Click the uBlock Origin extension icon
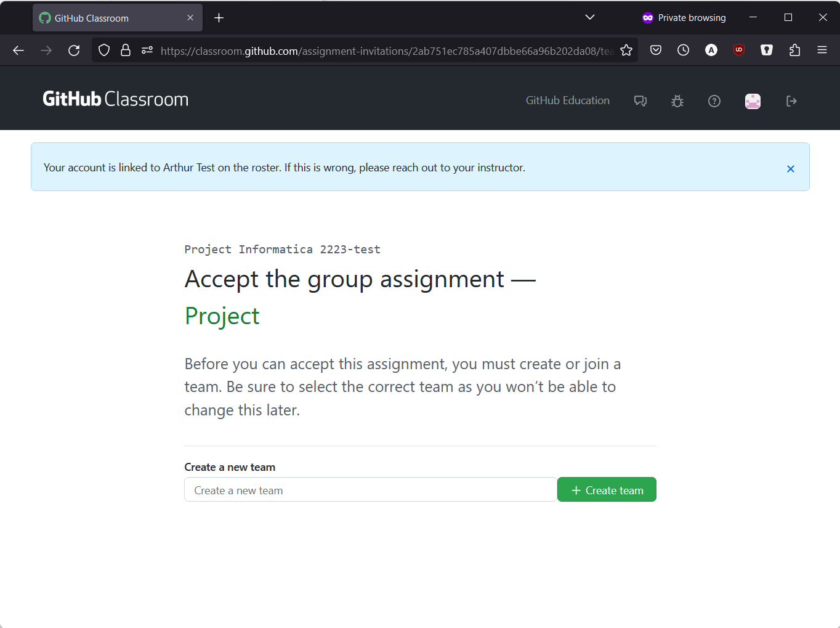This screenshot has width=840, height=628. tap(739, 51)
